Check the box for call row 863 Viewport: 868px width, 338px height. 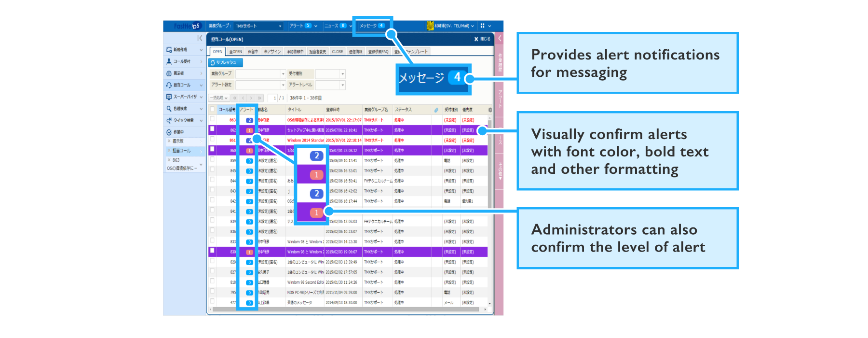point(212,119)
